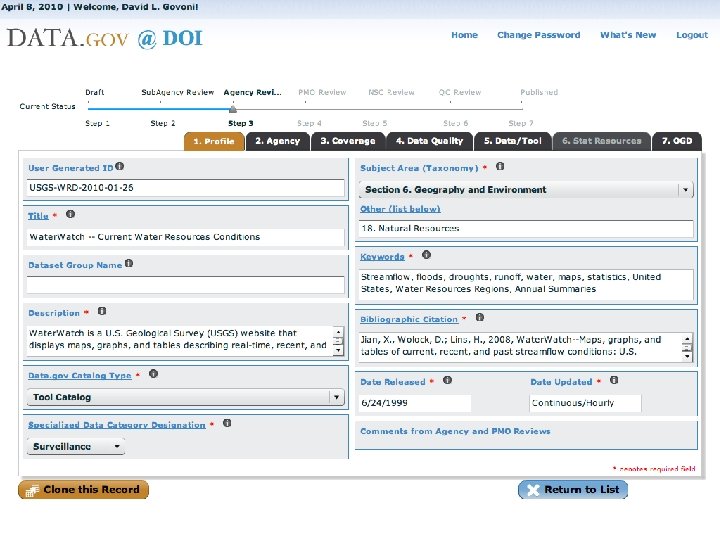This screenshot has width=720, height=540.
Task: Click the Bibliographic Citation text area
Action: tap(521, 346)
